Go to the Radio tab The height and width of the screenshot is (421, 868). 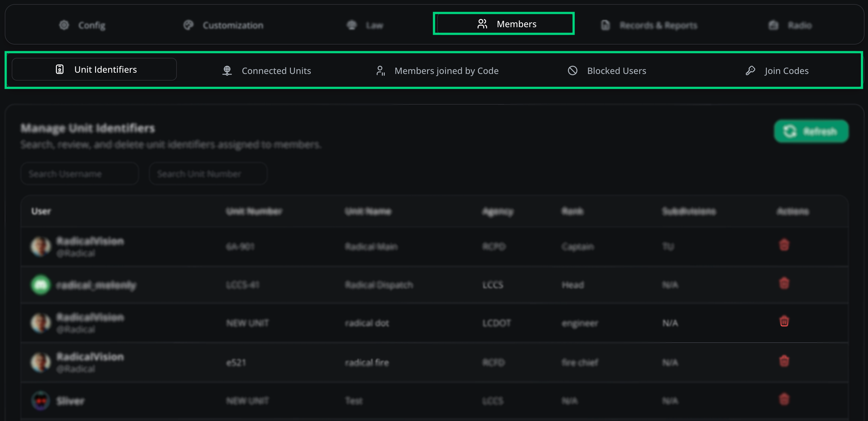(790, 25)
